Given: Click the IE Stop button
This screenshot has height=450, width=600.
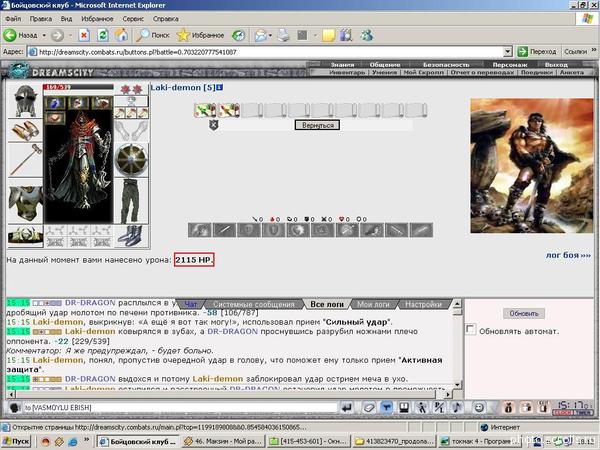Looking at the screenshot, I should point(84,35).
